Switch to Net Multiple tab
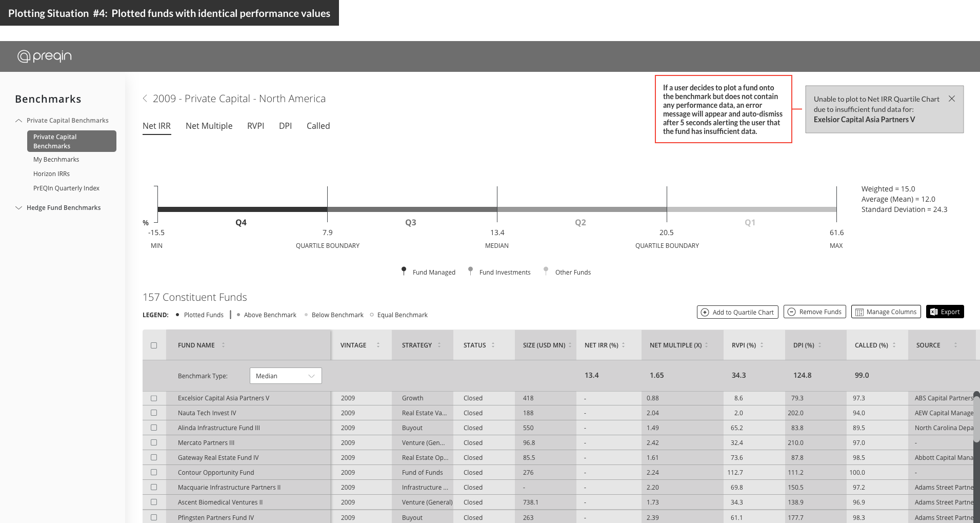This screenshot has width=980, height=523. point(209,126)
